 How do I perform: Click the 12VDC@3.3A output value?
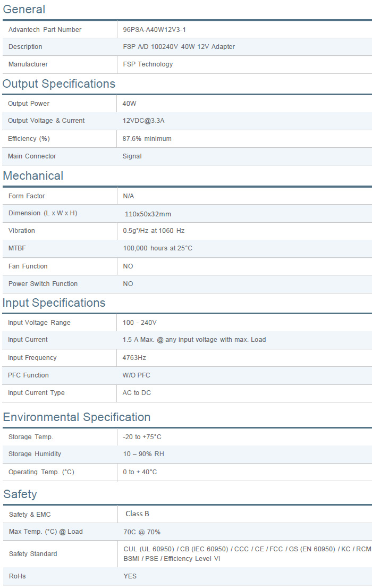tap(143, 121)
